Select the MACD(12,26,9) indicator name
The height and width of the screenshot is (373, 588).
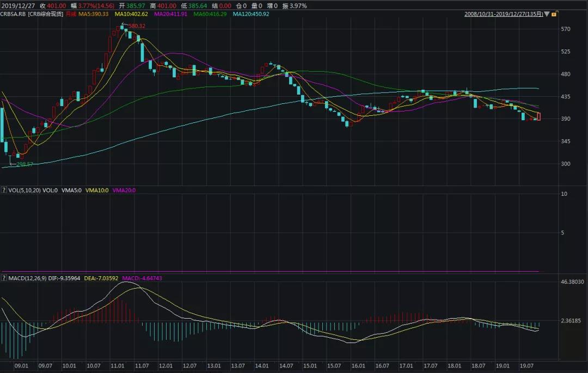click(27, 278)
